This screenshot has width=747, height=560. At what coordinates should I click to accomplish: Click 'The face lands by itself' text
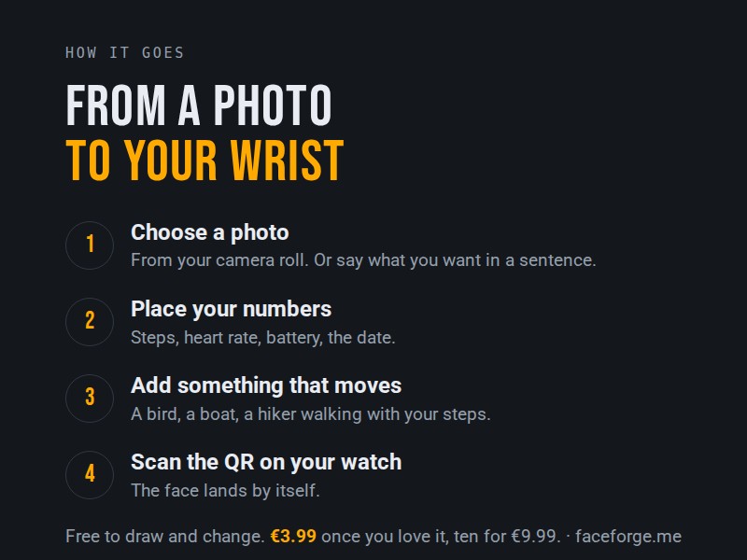225,491
